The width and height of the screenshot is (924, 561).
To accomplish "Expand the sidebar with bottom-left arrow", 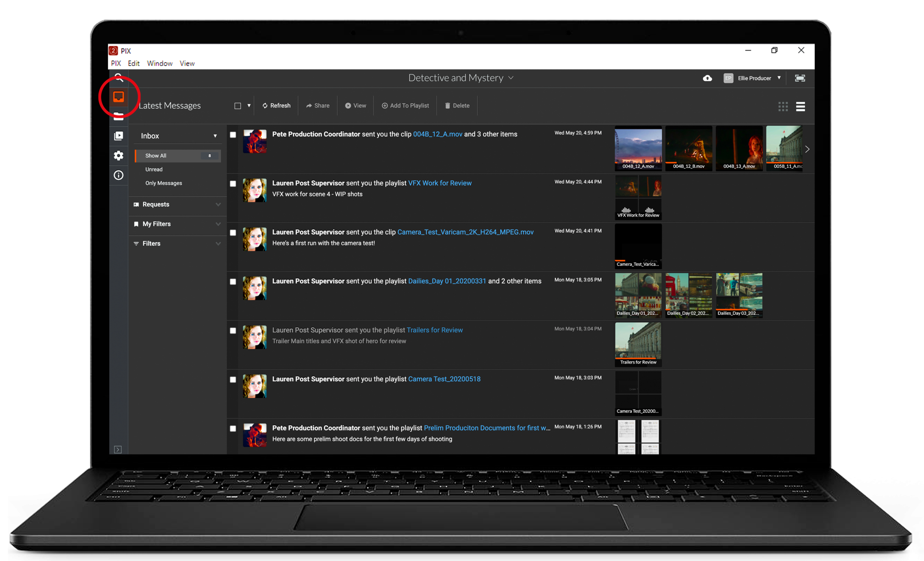I will click(118, 449).
